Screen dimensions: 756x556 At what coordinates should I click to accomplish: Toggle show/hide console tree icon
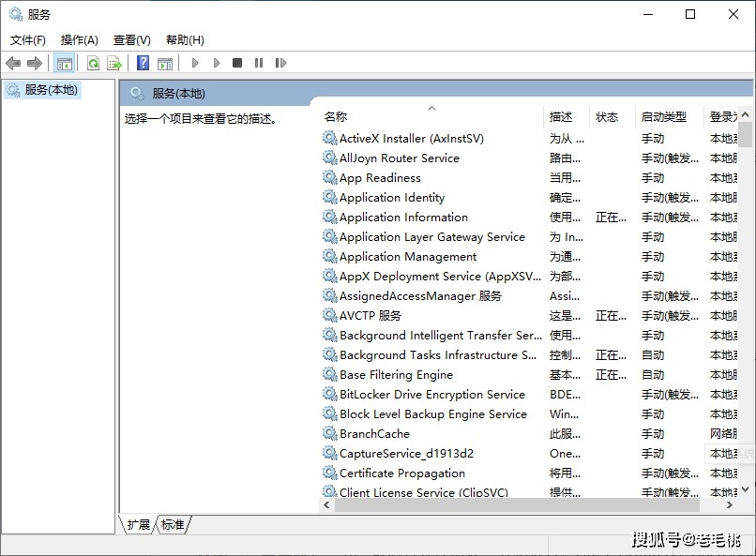(64, 63)
